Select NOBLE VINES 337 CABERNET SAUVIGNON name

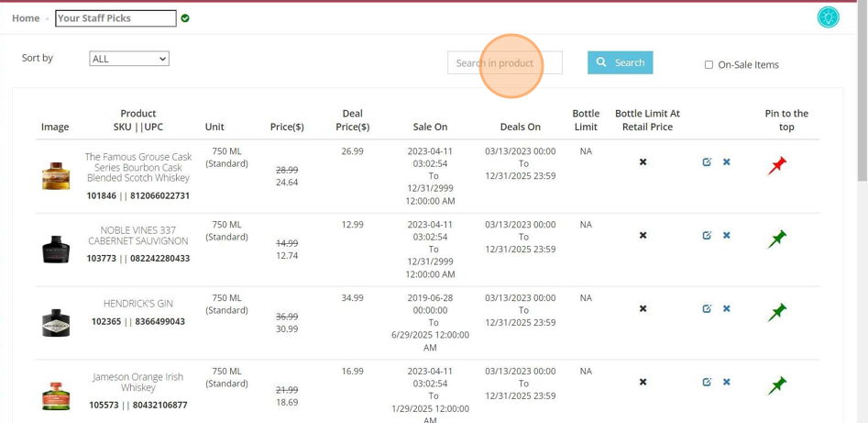138,236
